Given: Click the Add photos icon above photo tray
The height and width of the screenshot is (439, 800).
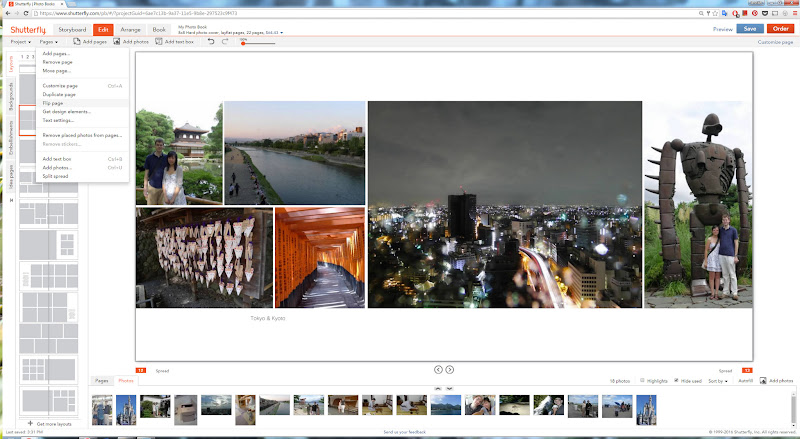Looking at the screenshot, I should [763, 381].
